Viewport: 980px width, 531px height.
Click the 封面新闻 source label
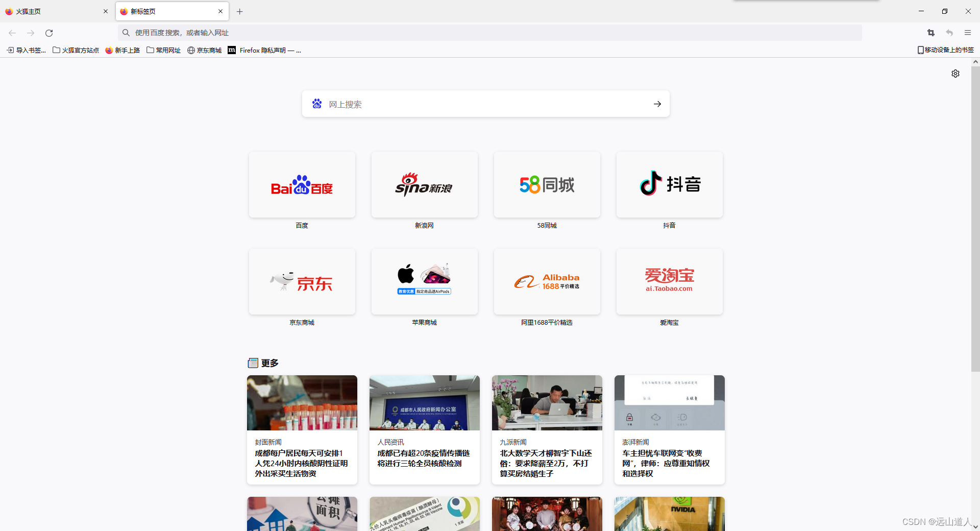pos(268,442)
